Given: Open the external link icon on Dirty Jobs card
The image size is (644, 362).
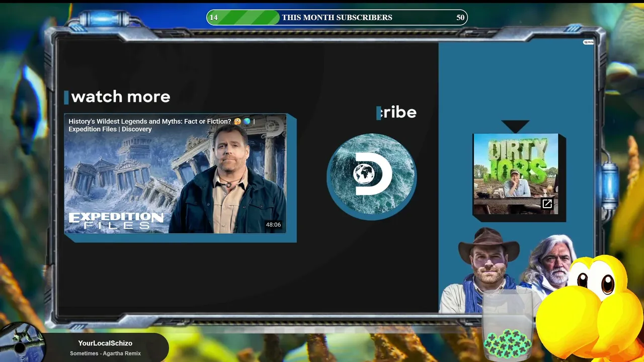Looking at the screenshot, I should pos(547,204).
